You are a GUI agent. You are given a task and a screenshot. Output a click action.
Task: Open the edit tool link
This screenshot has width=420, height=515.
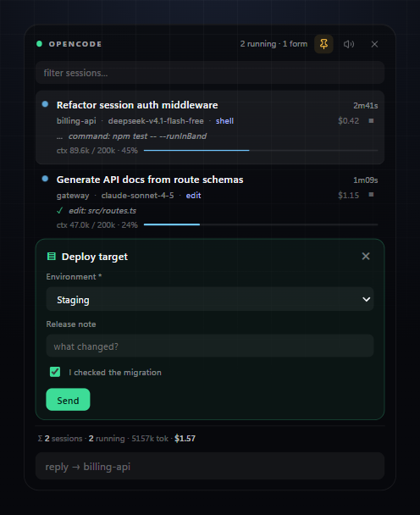click(193, 196)
